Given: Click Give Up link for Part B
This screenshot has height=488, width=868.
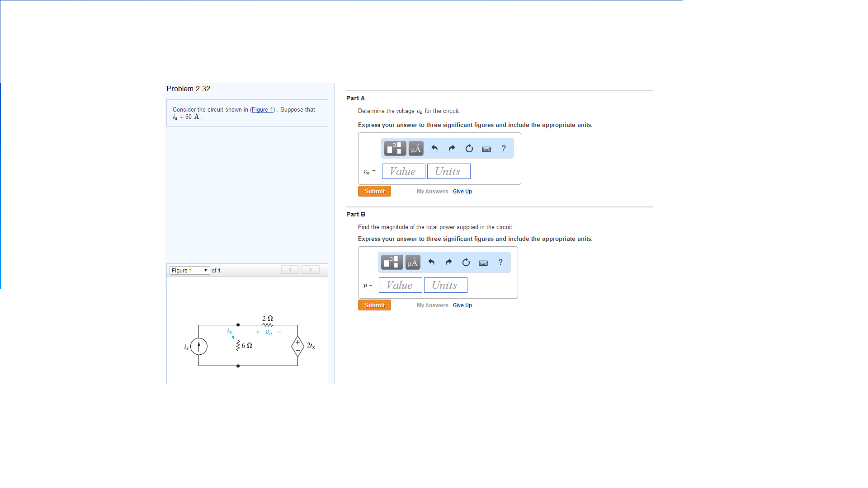Looking at the screenshot, I should [462, 305].
